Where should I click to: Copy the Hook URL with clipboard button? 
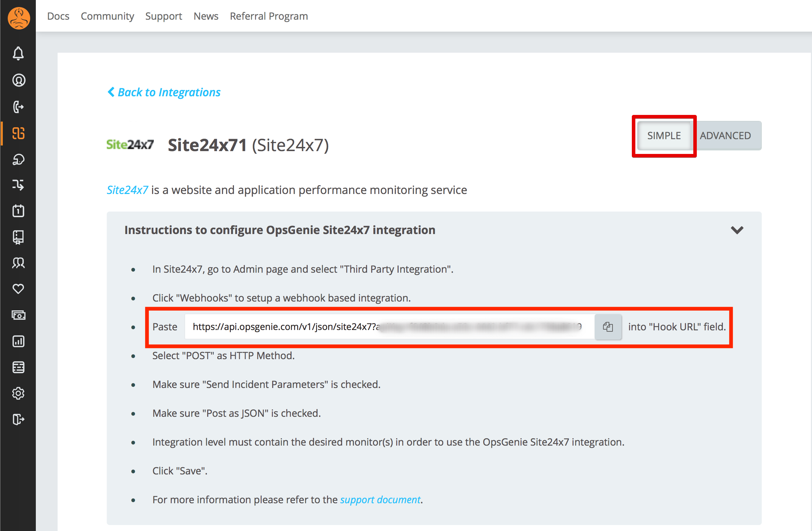(x=608, y=327)
